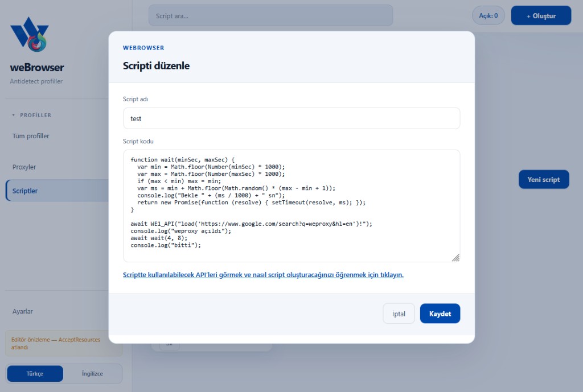This screenshot has width=583, height=392.
Task: Click the Açık: 0 badge
Action: 488,15
